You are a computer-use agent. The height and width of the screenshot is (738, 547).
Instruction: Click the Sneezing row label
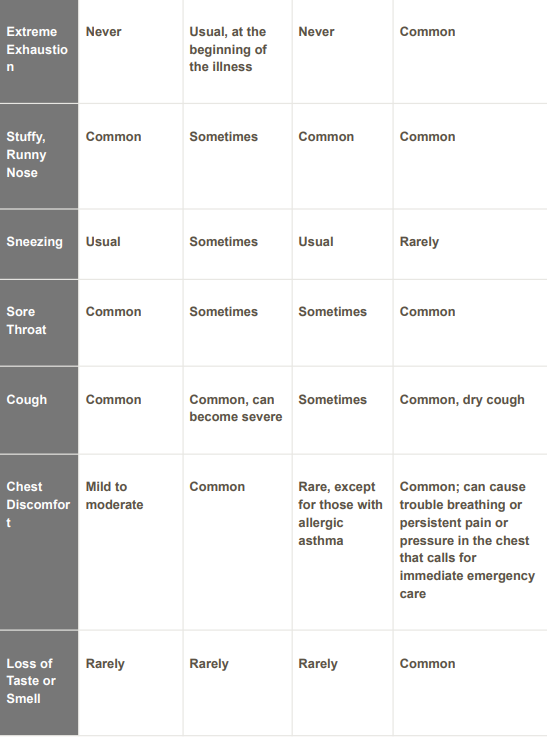click(x=34, y=242)
